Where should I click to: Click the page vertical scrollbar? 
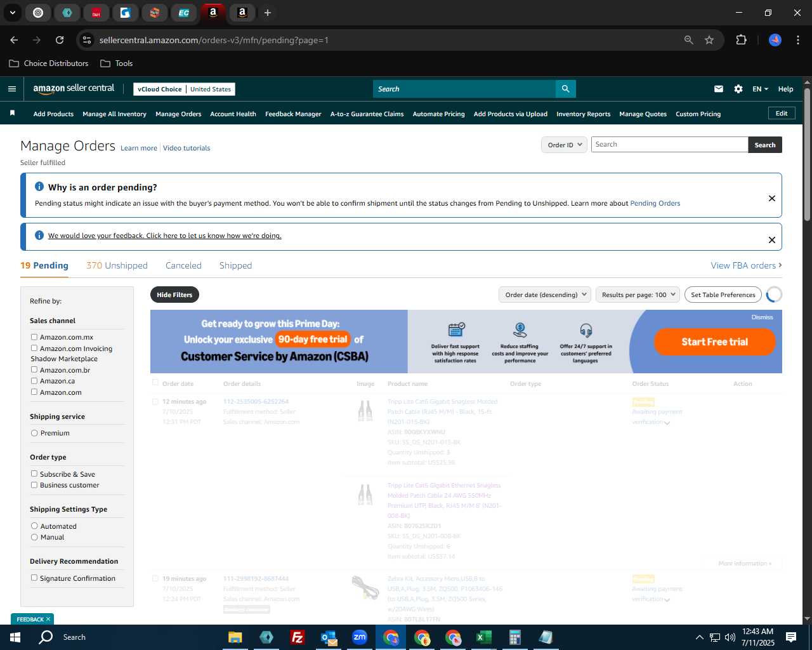[807, 155]
